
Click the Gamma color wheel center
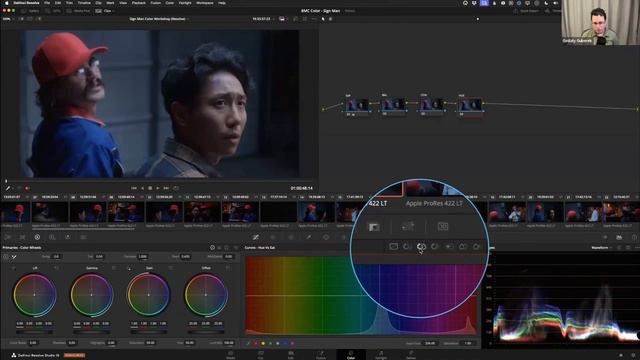[x=91, y=295]
